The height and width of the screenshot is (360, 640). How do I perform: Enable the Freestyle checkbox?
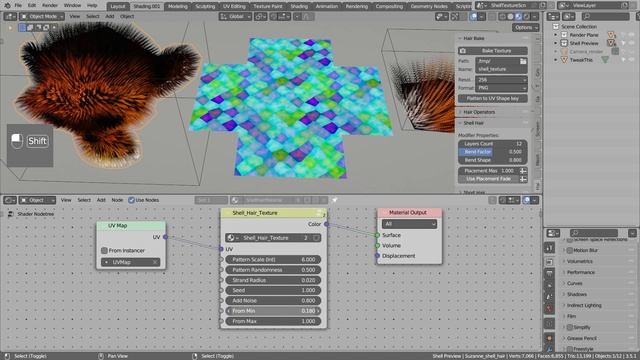pos(570,349)
